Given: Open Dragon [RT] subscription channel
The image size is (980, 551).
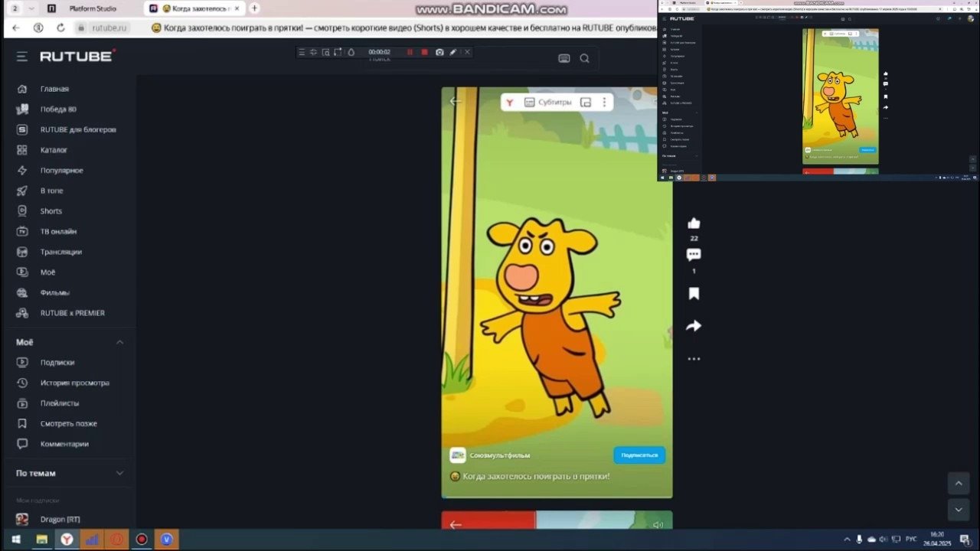Looking at the screenshot, I should pos(60,520).
